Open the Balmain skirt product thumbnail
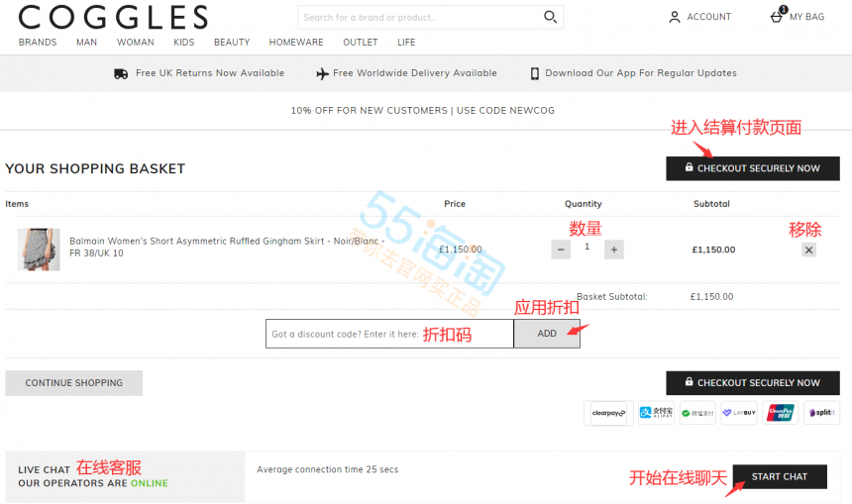This screenshot has width=852, height=504. point(39,250)
